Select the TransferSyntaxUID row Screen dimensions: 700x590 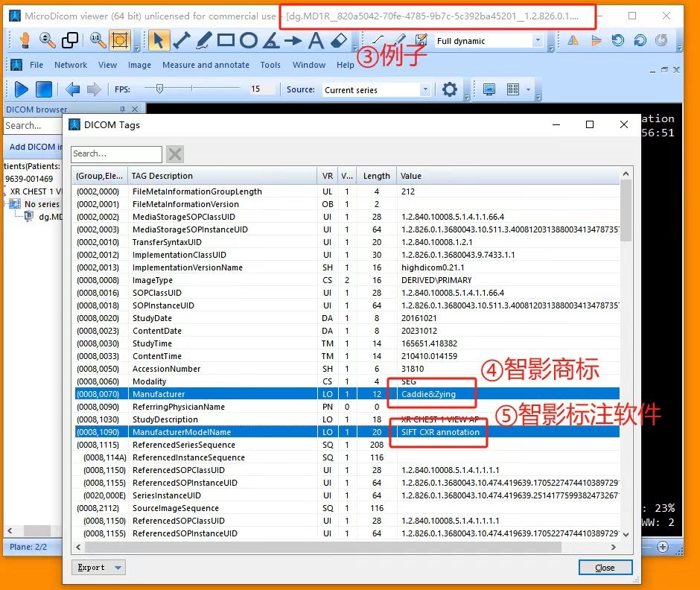coord(347,242)
